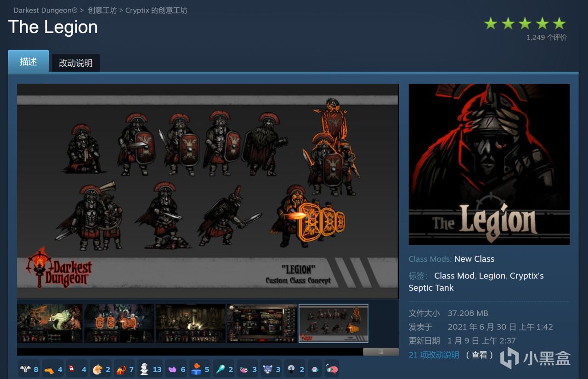The height and width of the screenshot is (379, 588).
Task: Open the 21 项改动说明 link
Action: tap(434, 355)
